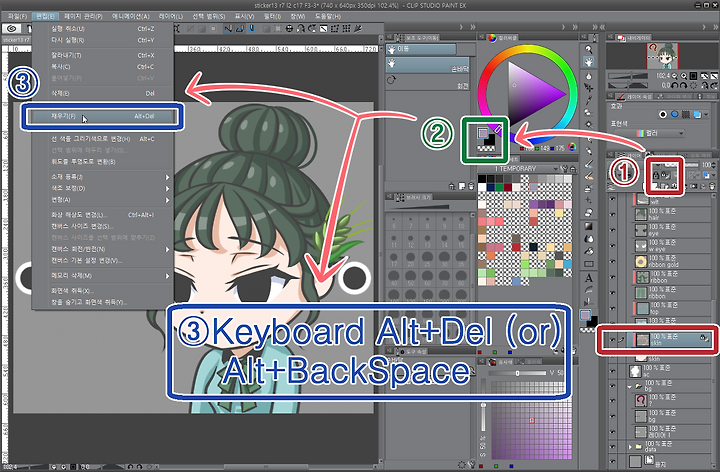Select the ribbon gold layer

tap(672, 261)
